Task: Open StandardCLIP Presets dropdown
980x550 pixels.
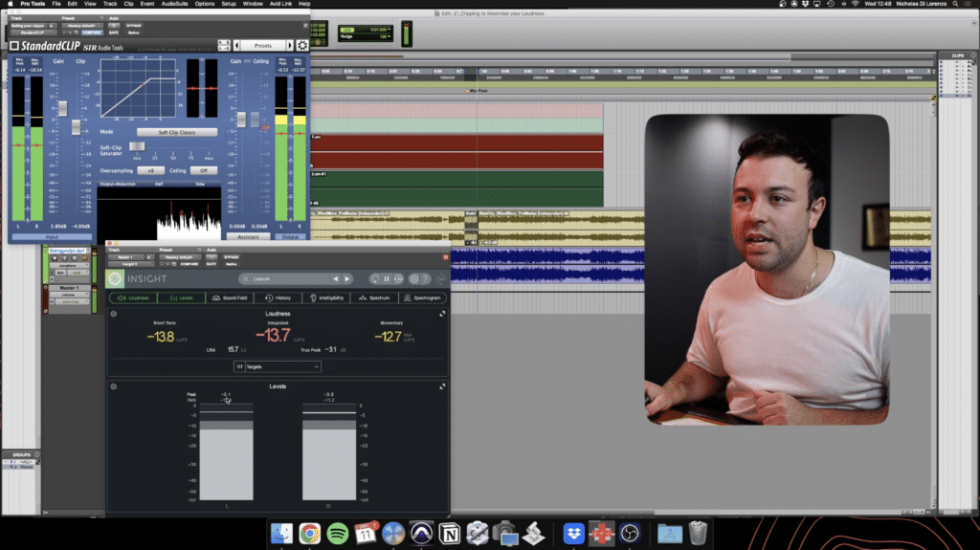Action: [x=263, y=46]
